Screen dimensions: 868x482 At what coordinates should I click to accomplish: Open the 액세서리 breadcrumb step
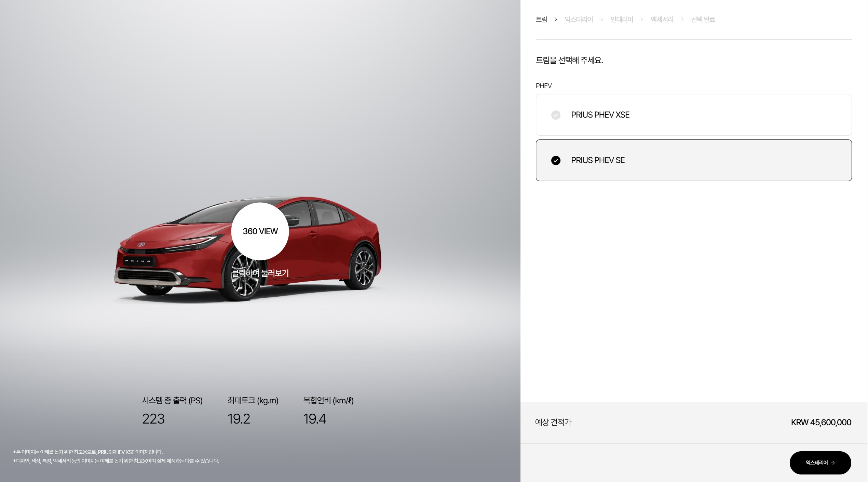[x=662, y=19]
